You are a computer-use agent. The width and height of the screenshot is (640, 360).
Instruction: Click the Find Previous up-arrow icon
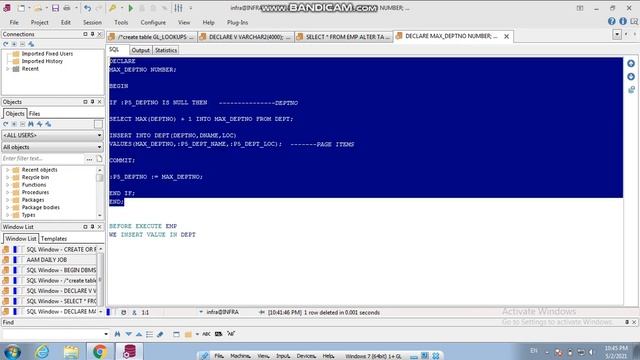point(139,334)
